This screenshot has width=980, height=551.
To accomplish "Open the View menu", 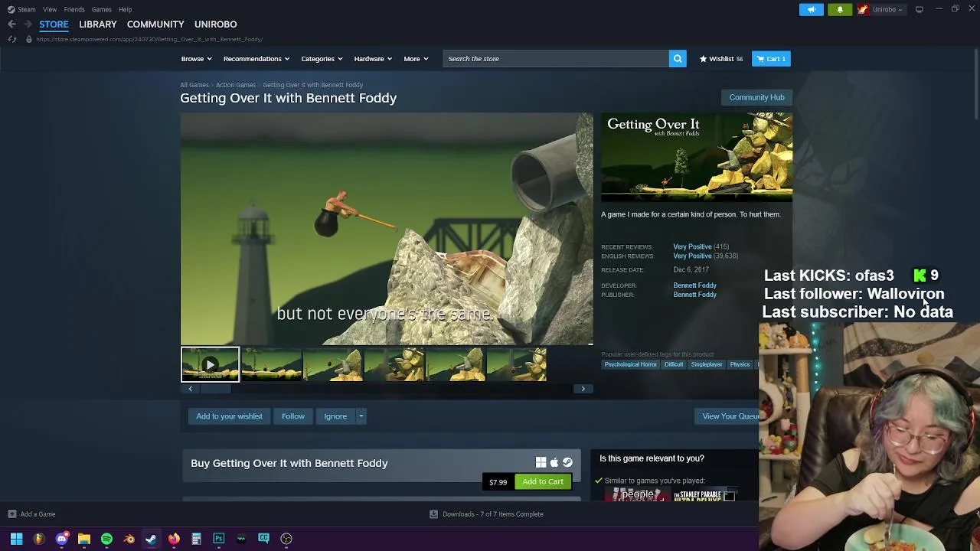I will [x=50, y=9].
